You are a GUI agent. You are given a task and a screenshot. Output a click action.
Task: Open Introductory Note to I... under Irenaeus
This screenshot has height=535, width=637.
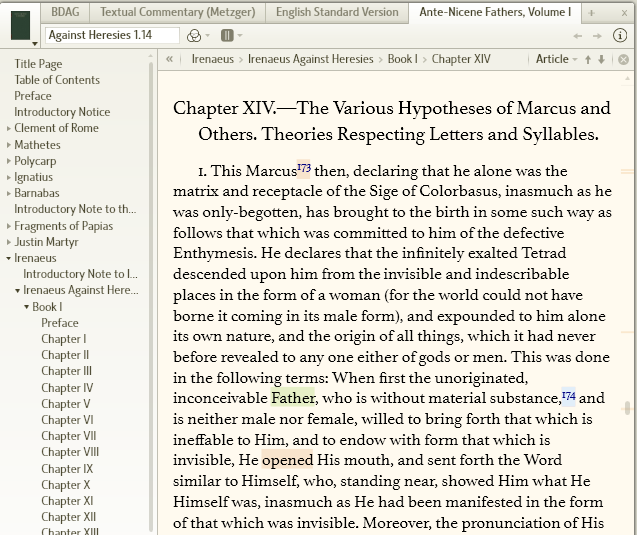click(x=80, y=274)
